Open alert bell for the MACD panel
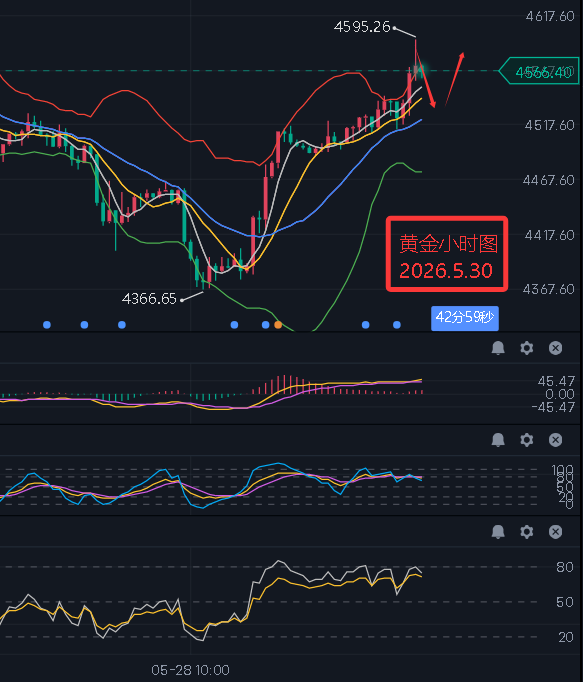583x682 pixels. click(498, 348)
